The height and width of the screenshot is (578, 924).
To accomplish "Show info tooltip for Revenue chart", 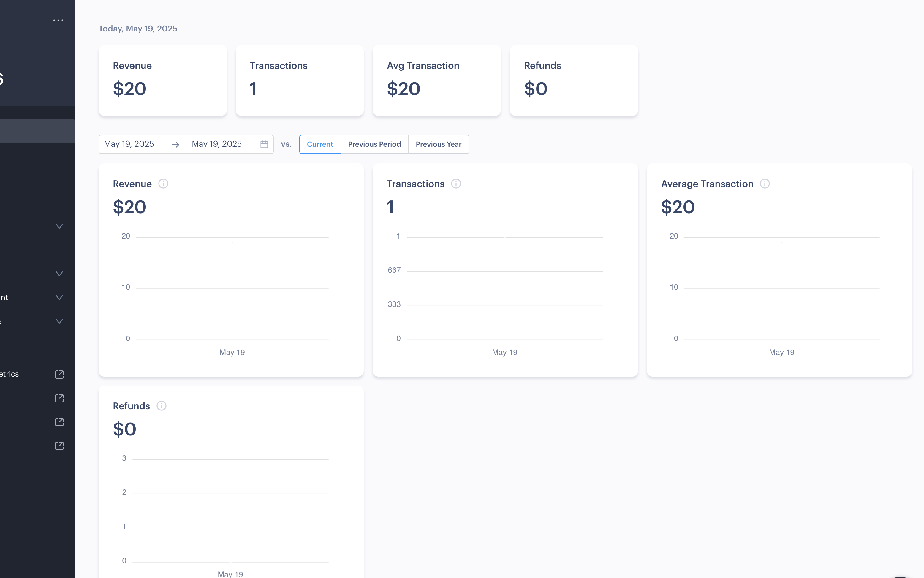I will tap(163, 184).
